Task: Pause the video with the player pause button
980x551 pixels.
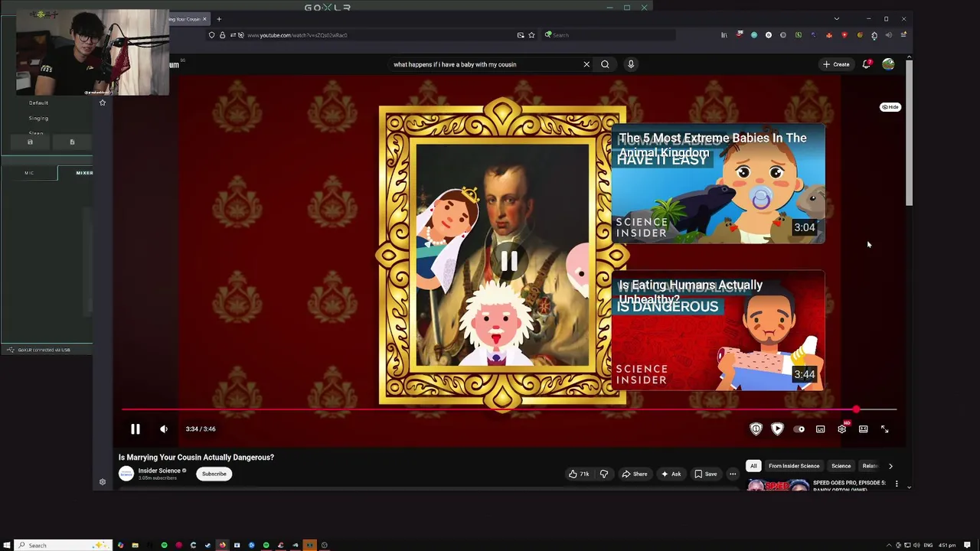Action: (135, 429)
